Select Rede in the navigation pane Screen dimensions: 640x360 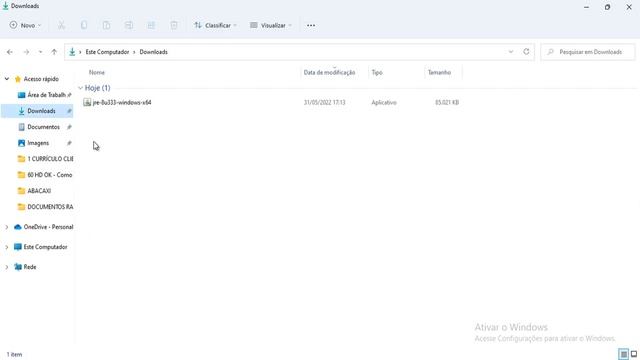click(x=29, y=267)
